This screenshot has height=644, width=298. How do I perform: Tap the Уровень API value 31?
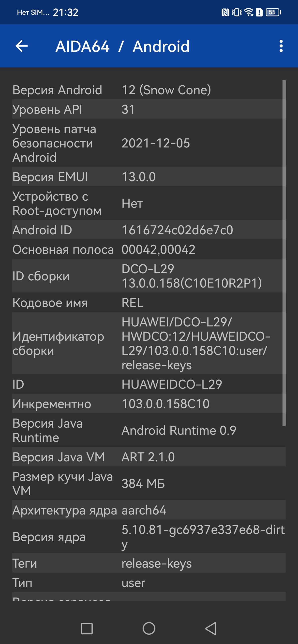tap(128, 109)
